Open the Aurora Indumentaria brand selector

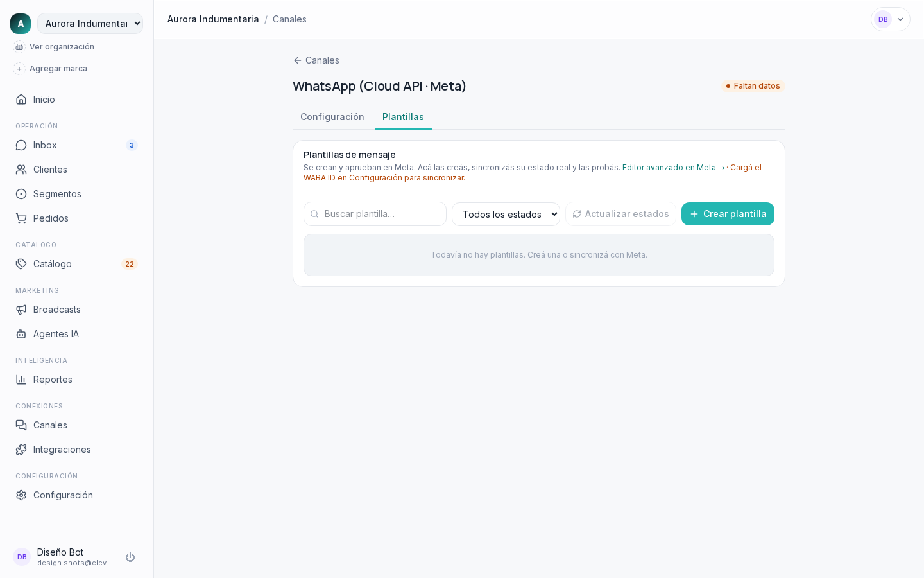[90, 24]
